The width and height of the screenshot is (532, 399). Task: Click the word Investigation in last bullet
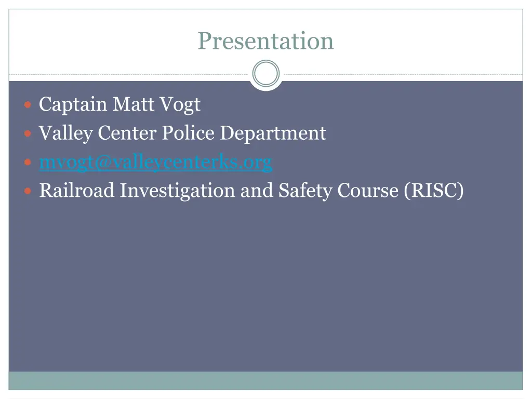click(177, 190)
